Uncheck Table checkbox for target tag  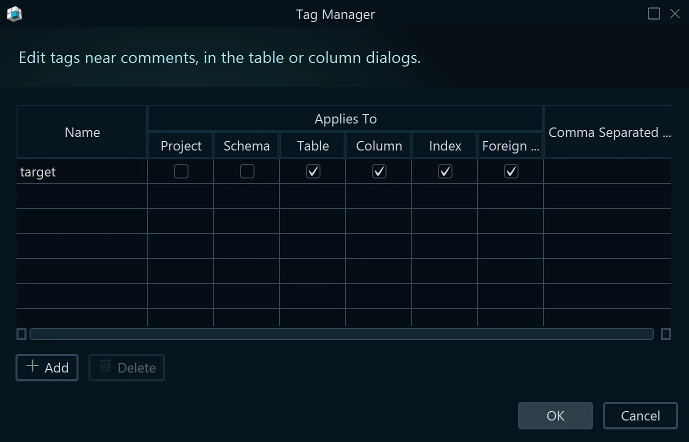(313, 171)
